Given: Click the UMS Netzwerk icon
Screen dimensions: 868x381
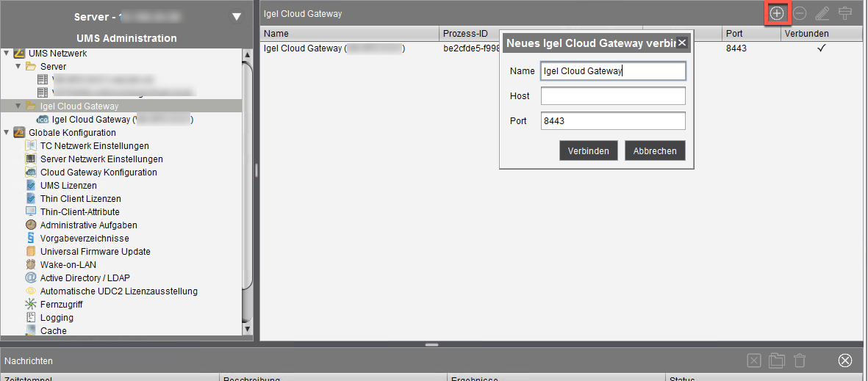Looking at the screenshot, I should pyautogui.click(x=19, y=53).
